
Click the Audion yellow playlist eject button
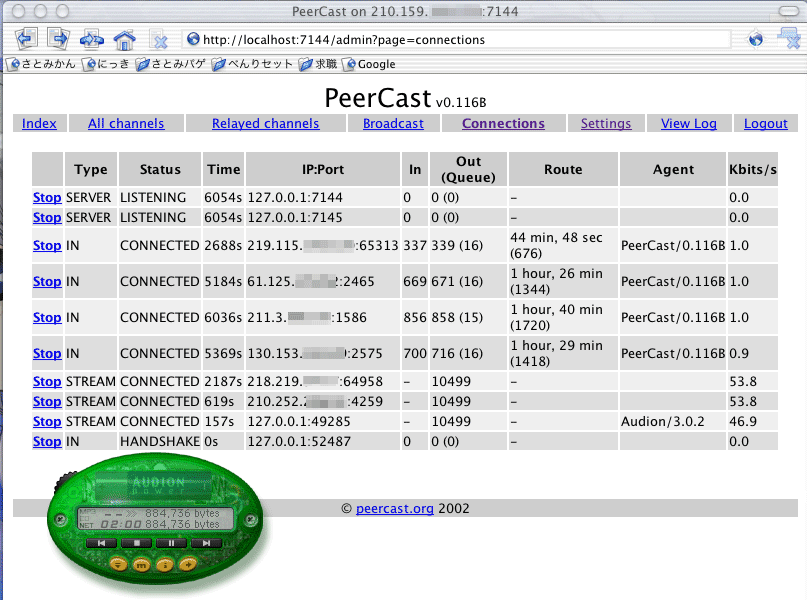(118, 564)
